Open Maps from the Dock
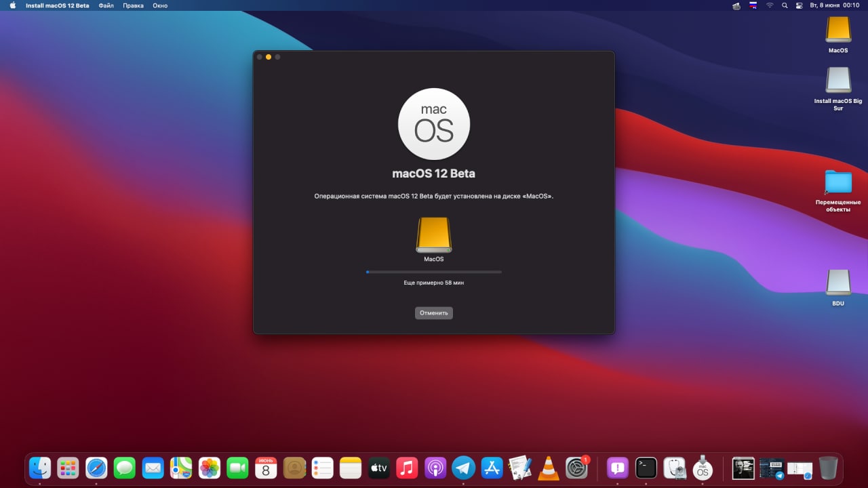 (181, 468)
